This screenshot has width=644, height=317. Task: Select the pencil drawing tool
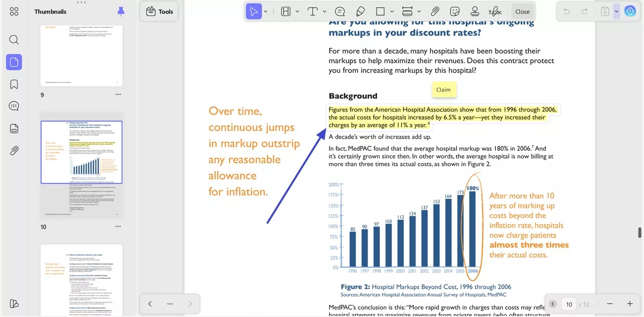[360, 11]
